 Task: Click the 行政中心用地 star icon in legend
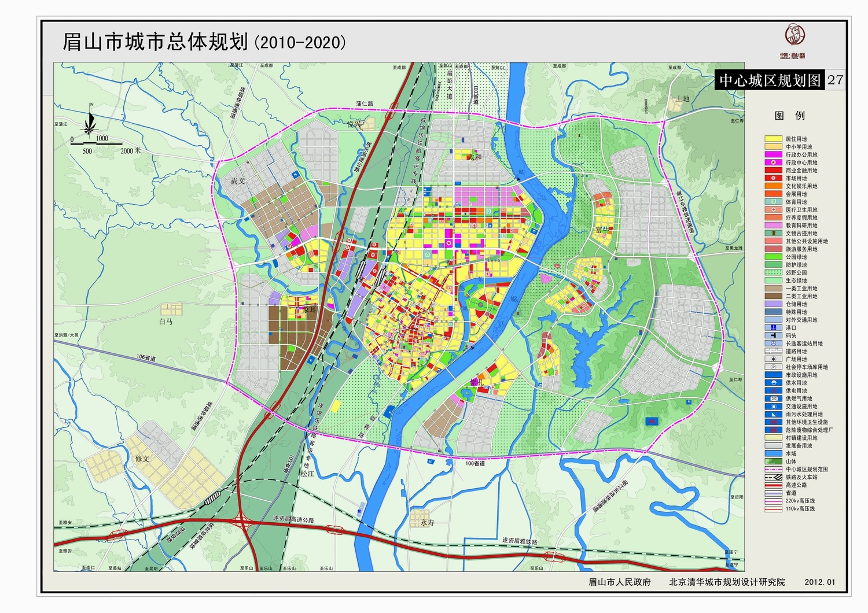[773, 163]
